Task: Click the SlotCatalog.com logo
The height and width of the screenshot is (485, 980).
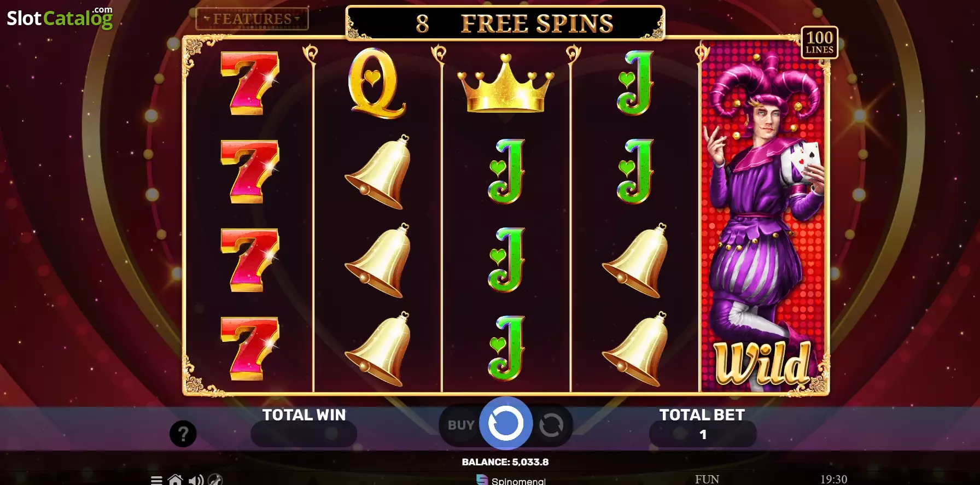Action: coord(60,17)
